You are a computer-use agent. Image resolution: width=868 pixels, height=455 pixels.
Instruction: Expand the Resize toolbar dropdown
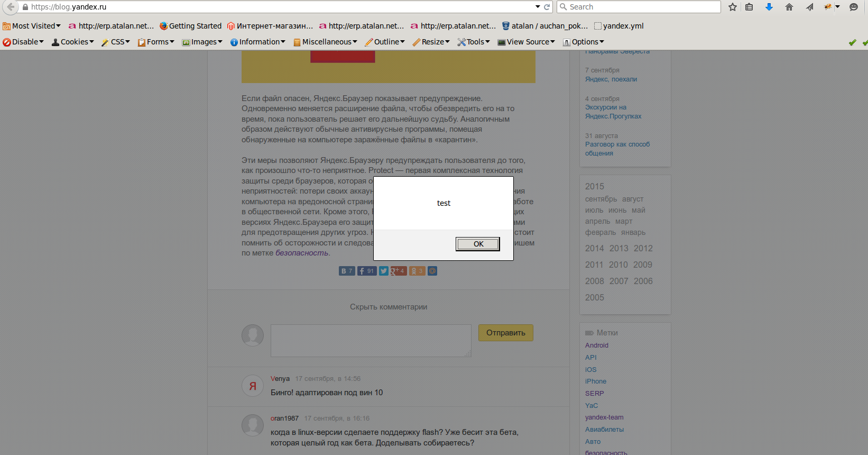click(x=431, y=42)
